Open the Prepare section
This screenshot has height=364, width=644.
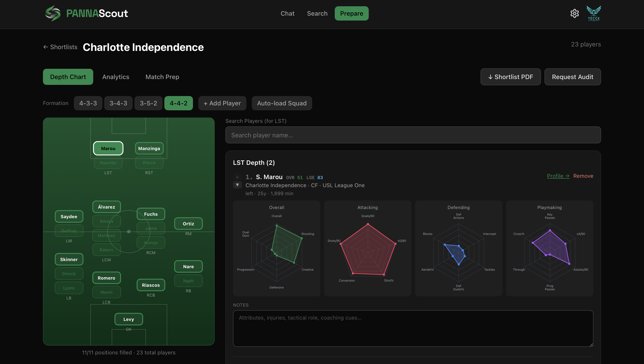[x=352, y=13]
